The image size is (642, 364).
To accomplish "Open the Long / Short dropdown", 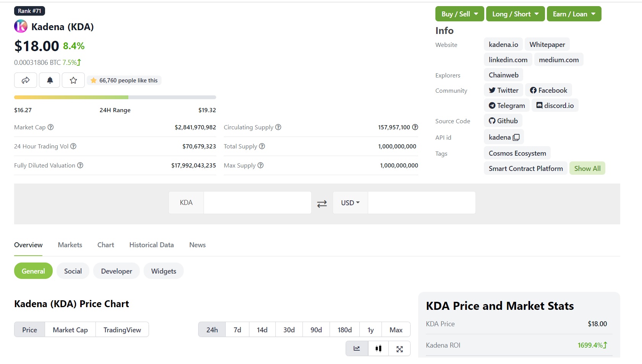I will click(515, 14).
